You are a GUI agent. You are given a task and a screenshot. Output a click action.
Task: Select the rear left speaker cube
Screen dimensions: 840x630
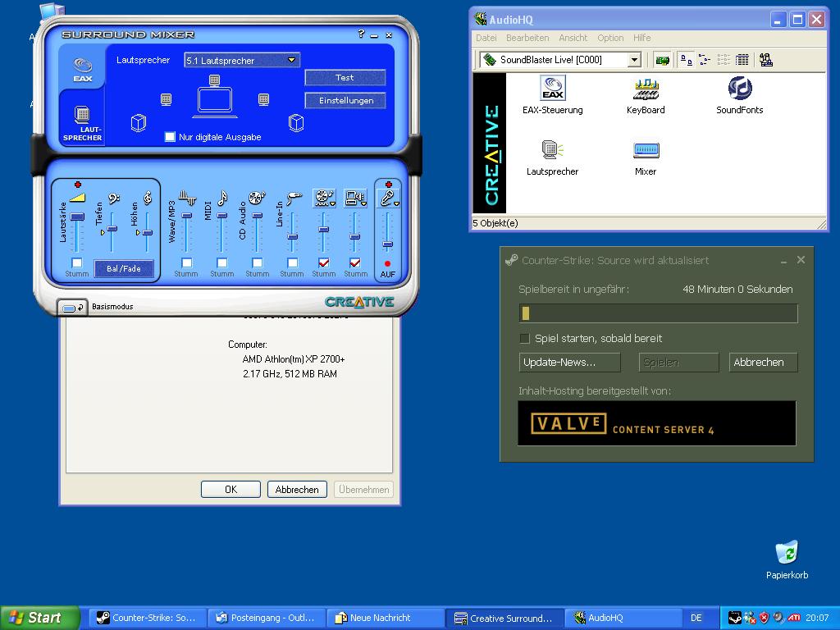tap(138, 123)
